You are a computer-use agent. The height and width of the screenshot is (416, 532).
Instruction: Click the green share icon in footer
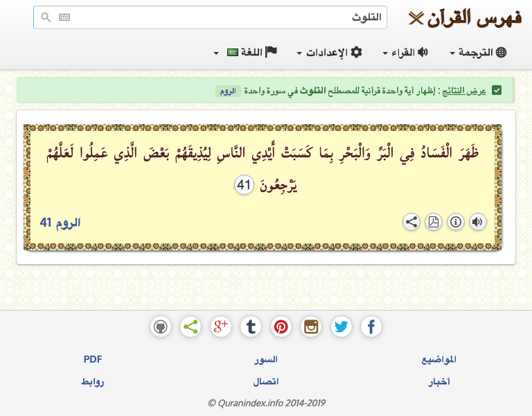[x=190, y=327]
